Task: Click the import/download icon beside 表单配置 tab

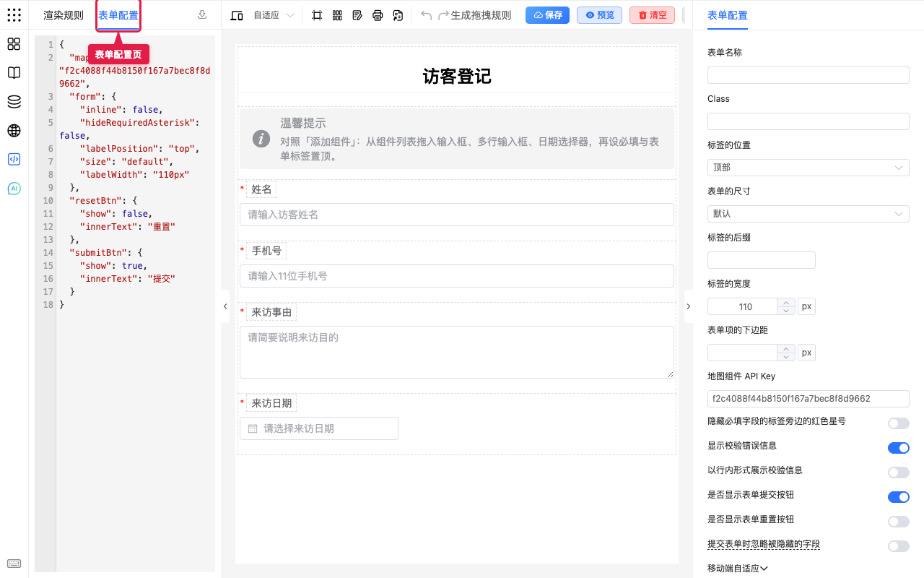Action: pos(202,14)
